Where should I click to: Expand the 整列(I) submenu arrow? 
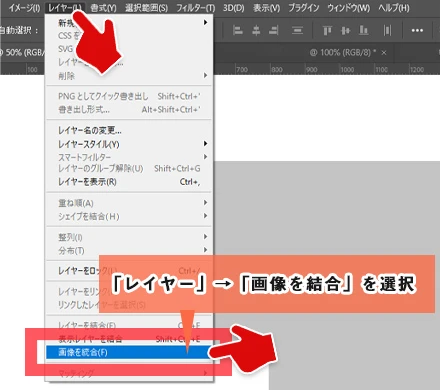205,237
